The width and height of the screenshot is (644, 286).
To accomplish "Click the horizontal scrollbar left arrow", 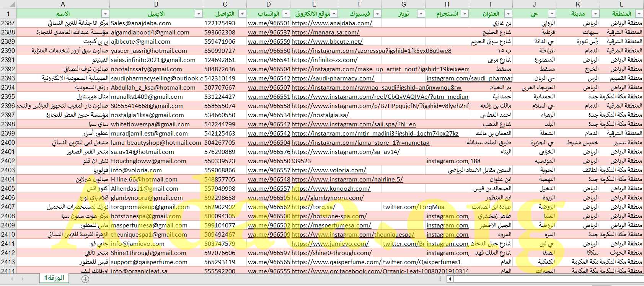I will pyautogui.click(x=450, y=279).
